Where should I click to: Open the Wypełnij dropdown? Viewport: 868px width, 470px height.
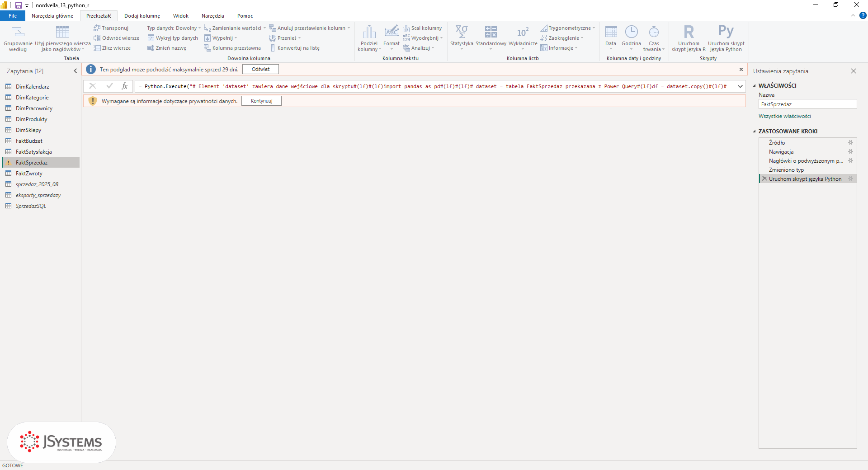(x=221, y=38)
